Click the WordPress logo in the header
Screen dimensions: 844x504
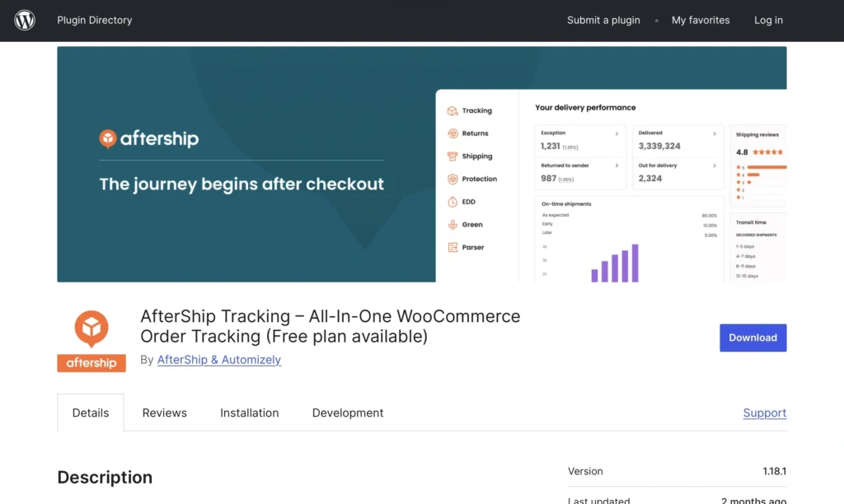tap(24, 20)
